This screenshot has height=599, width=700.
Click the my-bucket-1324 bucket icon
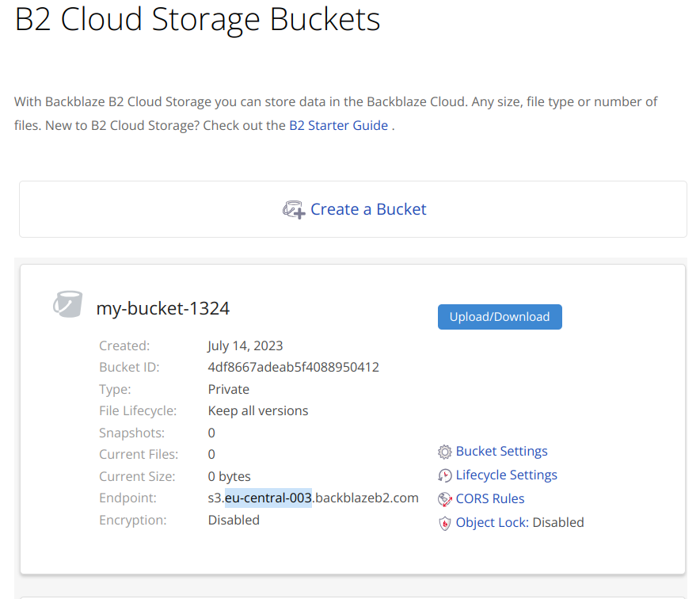click(x=68, y=304)
